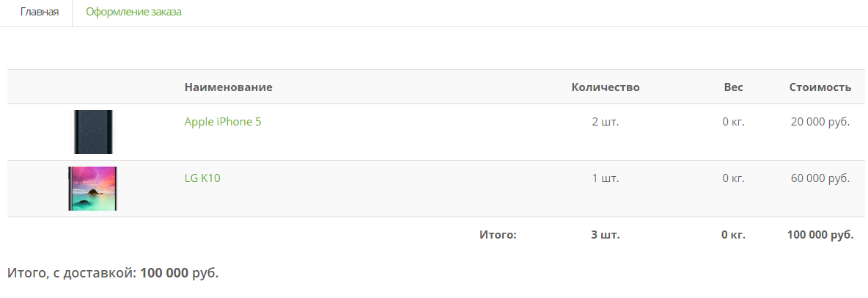
Task: Click the 2 шт. quantity cell
Action: [x=606, y=122]
